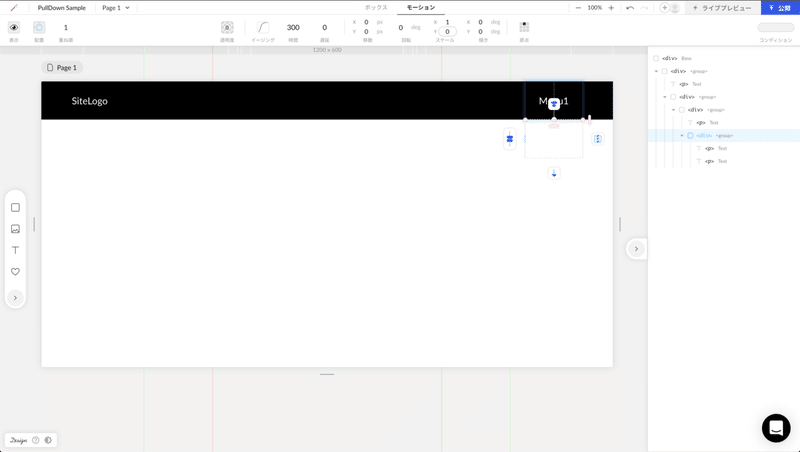
Task: Open help via the question mark icon
Action: point(36,440)
